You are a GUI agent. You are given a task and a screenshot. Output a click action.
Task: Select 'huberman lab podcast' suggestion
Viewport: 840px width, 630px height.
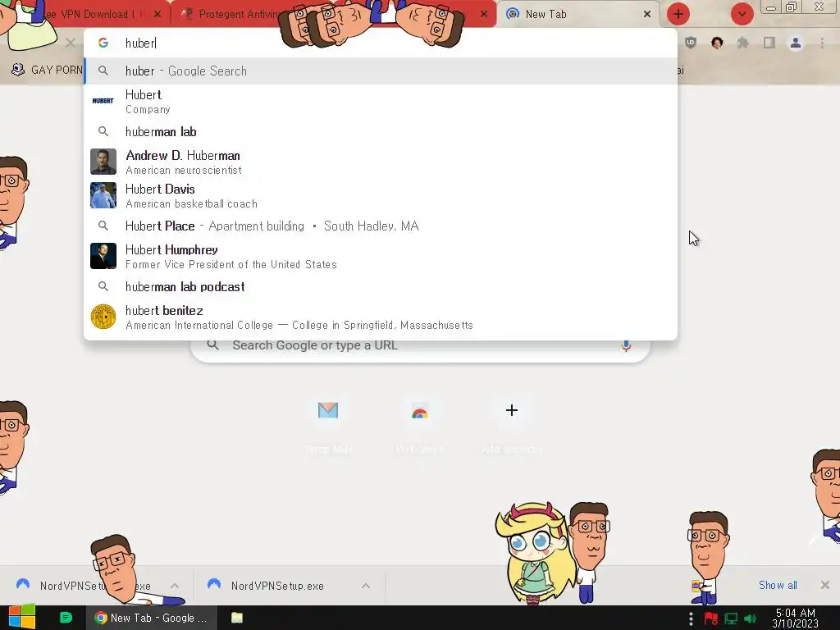[381, 286]
